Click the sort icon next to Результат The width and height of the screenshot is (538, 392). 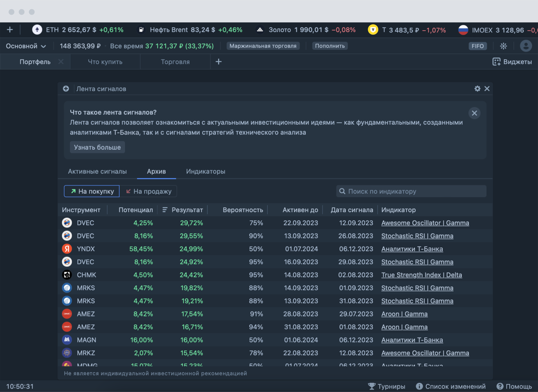[x=165, y=209]
